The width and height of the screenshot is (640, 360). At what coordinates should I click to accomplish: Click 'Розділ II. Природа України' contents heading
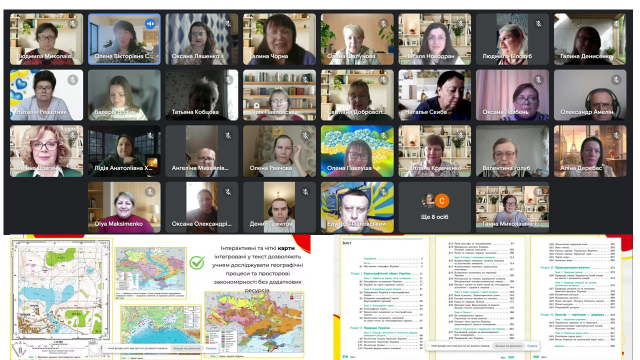pos(370,328)
